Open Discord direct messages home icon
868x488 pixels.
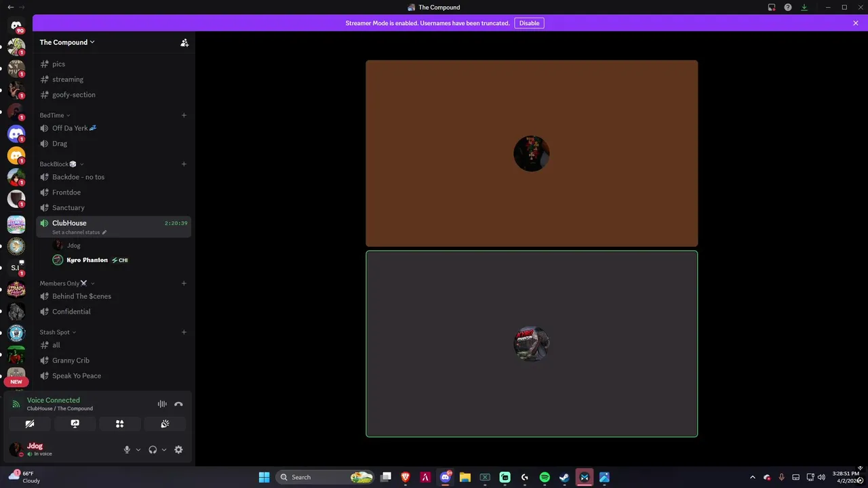pyautogui.click(x=16, y=26)
